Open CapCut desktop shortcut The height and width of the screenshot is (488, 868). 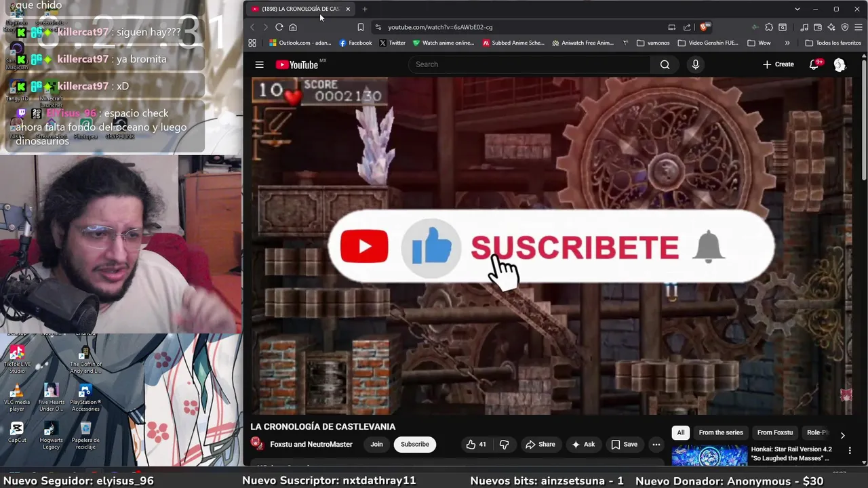(17, 432)
